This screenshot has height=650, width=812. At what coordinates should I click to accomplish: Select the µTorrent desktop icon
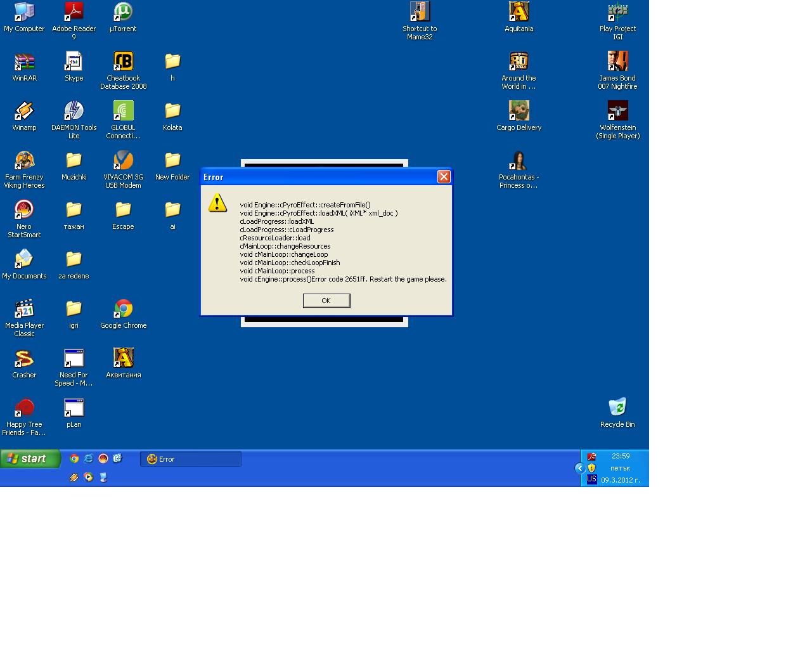coord(123,12)
